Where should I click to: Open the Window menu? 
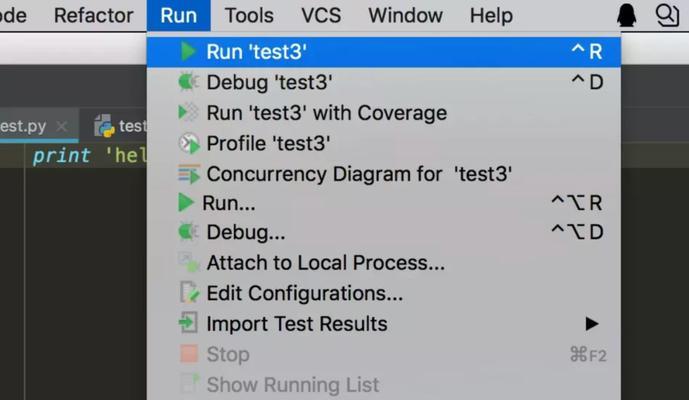pyautogui.click(x=405, y=15)
